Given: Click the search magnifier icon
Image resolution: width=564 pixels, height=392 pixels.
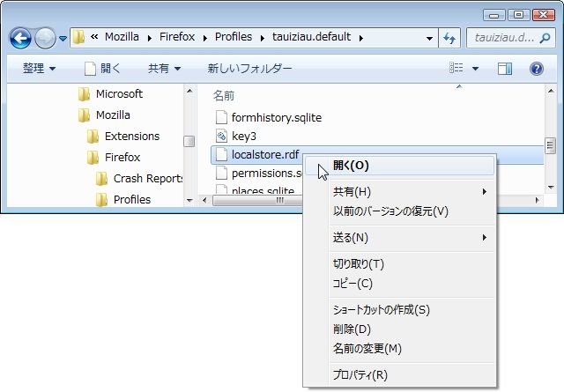Looking at the screenshot, I should click(x=545, y=37).
